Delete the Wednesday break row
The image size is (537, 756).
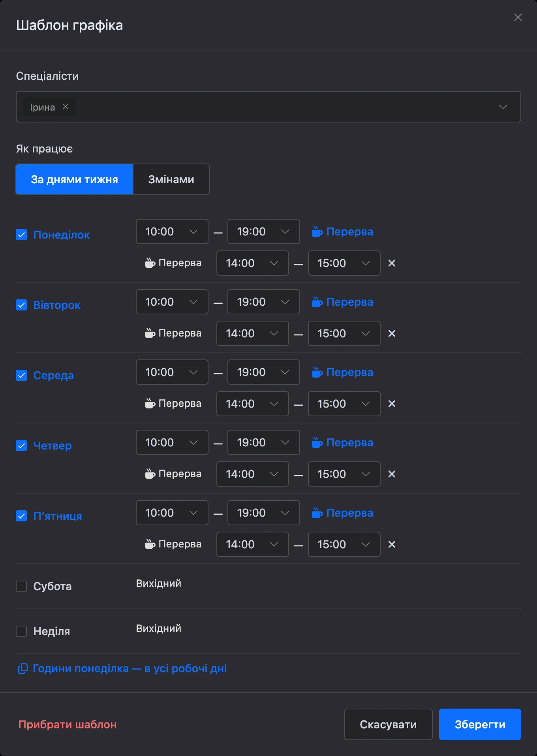click(392, 404)
